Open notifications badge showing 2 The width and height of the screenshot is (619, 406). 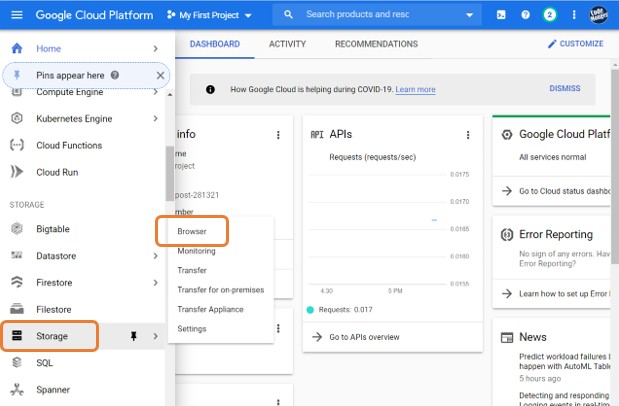[550, 15]
